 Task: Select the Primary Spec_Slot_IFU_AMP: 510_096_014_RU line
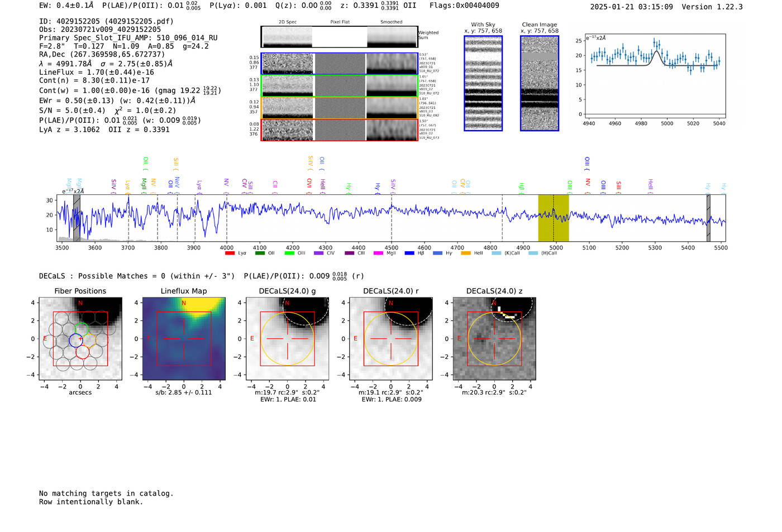coord(128,38)
